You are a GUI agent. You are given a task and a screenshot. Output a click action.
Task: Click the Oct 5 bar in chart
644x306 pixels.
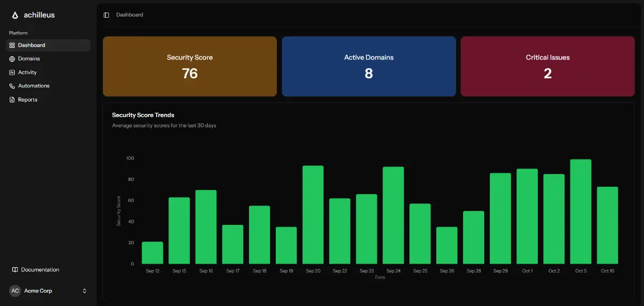tap(581, 212)
